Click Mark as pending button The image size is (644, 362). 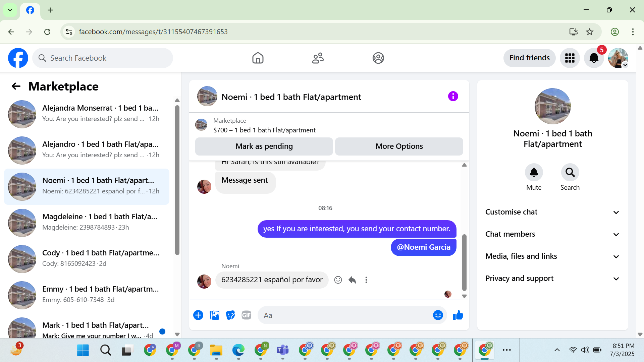[x=264, y=146]
